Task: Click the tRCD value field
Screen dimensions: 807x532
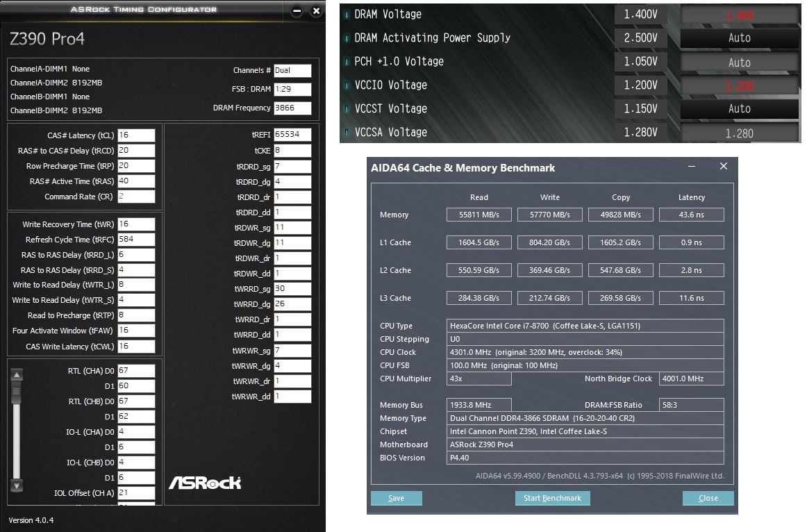Action: point(136,151)
